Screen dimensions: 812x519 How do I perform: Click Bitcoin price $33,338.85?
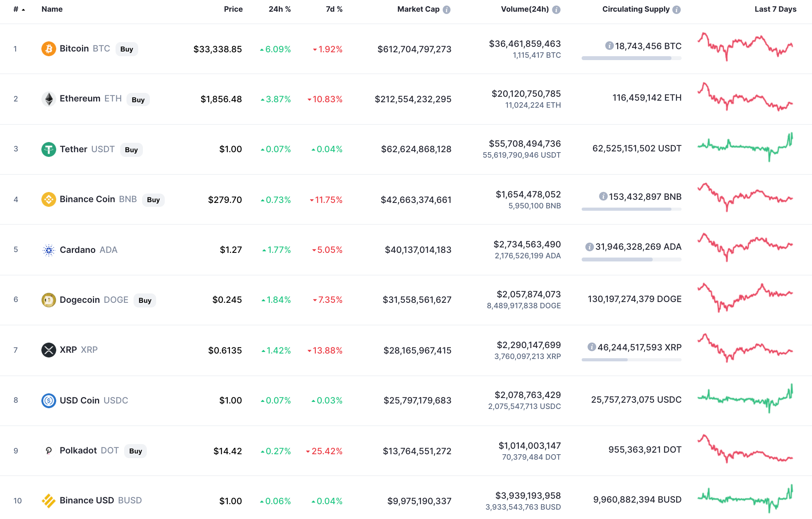point(217,49)
